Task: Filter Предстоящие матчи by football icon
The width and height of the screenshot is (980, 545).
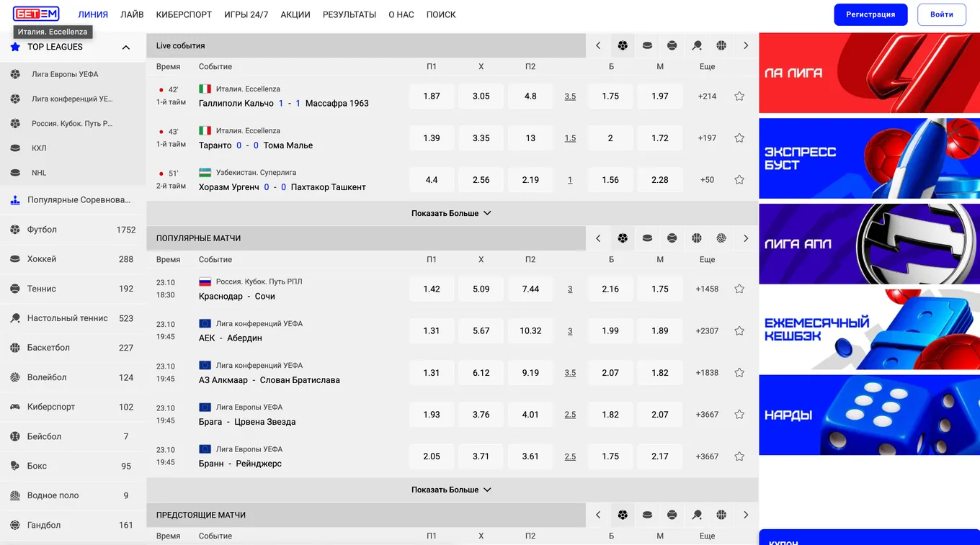Action: 623,515
